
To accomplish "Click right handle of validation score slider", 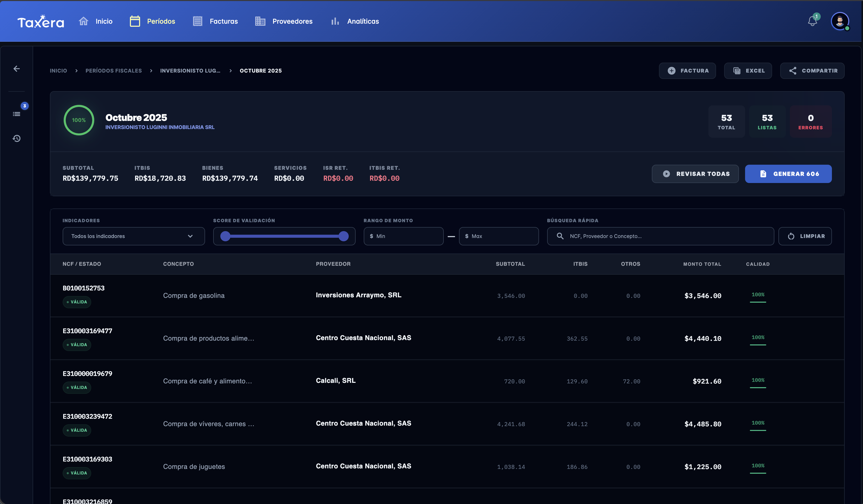I will coord(343,236).
